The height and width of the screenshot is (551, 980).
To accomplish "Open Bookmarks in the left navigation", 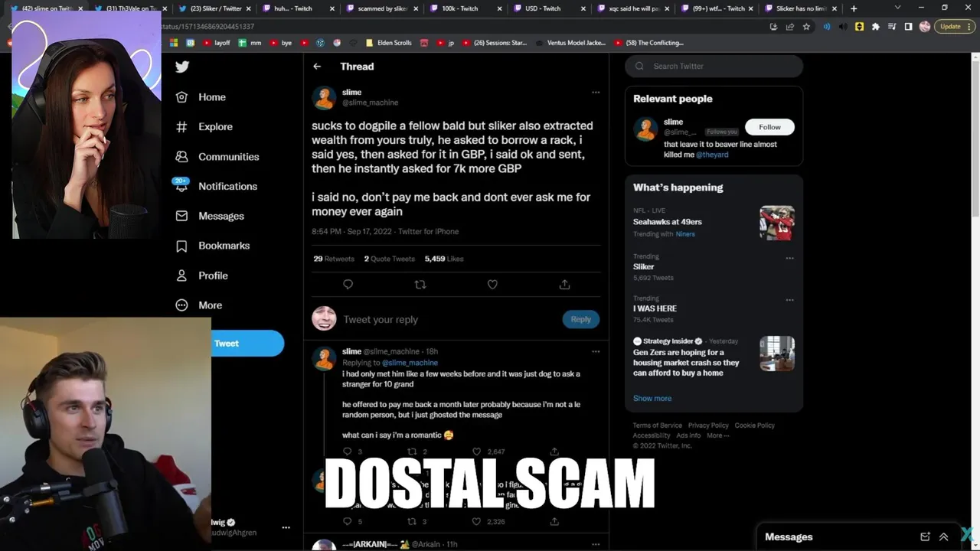I will 212,246.
